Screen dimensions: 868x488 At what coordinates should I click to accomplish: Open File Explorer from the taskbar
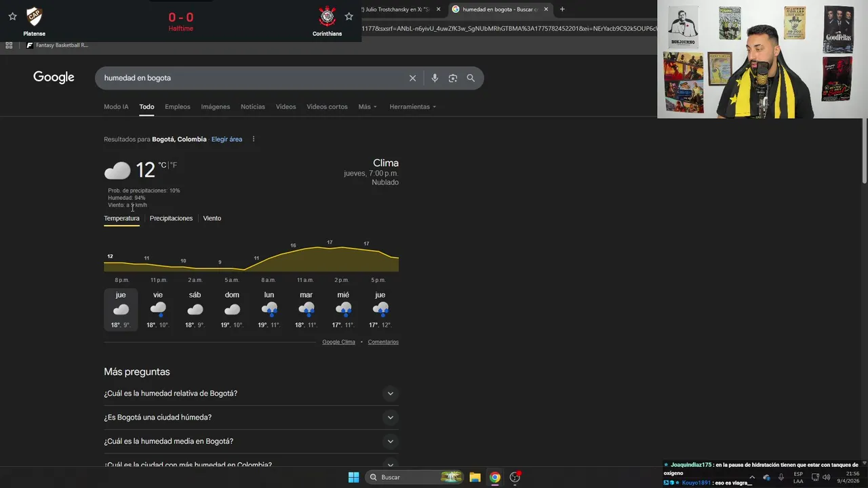tap(475, 477)
